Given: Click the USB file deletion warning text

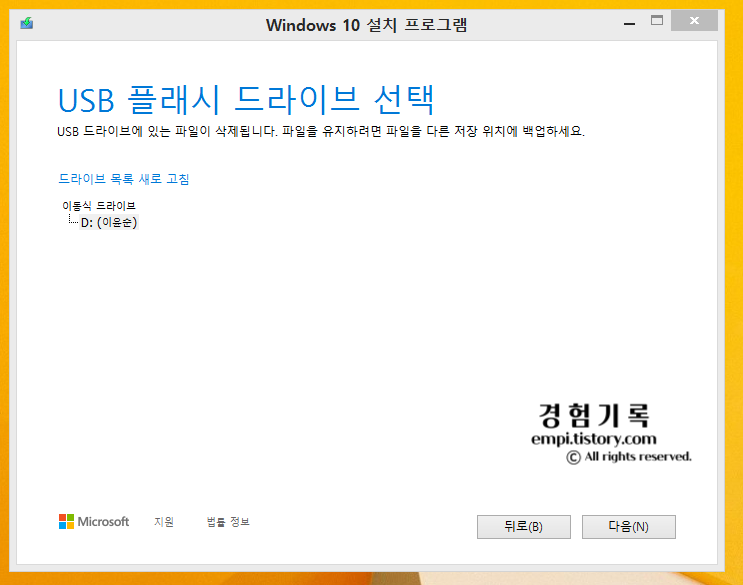Looking at the screenshot, I should tap(321, 131).
